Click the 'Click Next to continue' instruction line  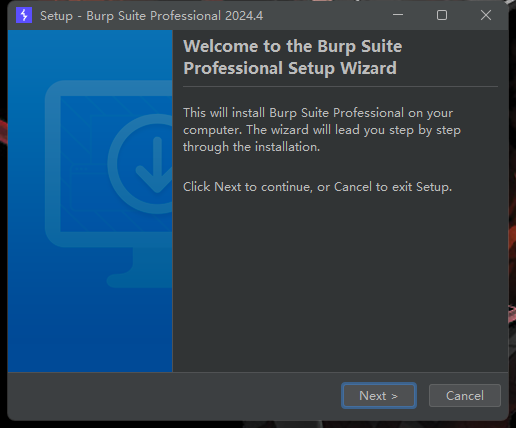point(317,187)
